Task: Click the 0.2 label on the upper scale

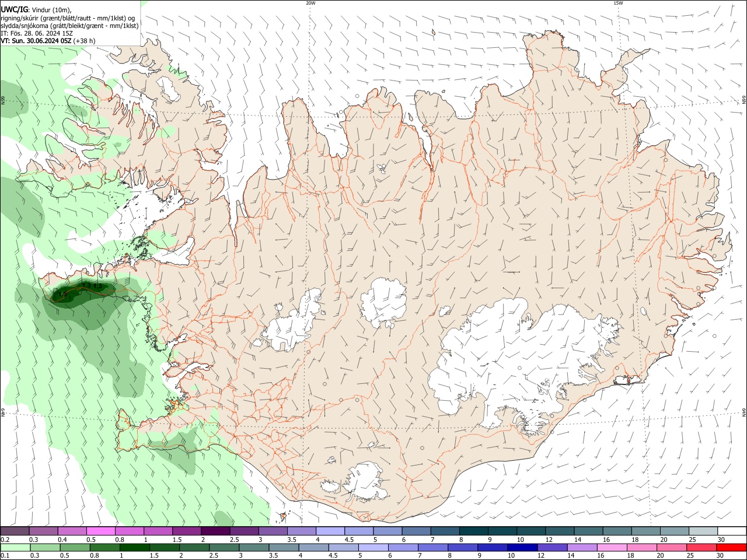Action: 5,540
